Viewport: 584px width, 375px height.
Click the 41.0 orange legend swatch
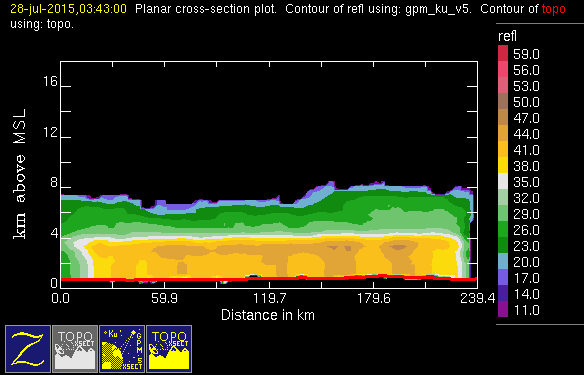tap(503, 149)
